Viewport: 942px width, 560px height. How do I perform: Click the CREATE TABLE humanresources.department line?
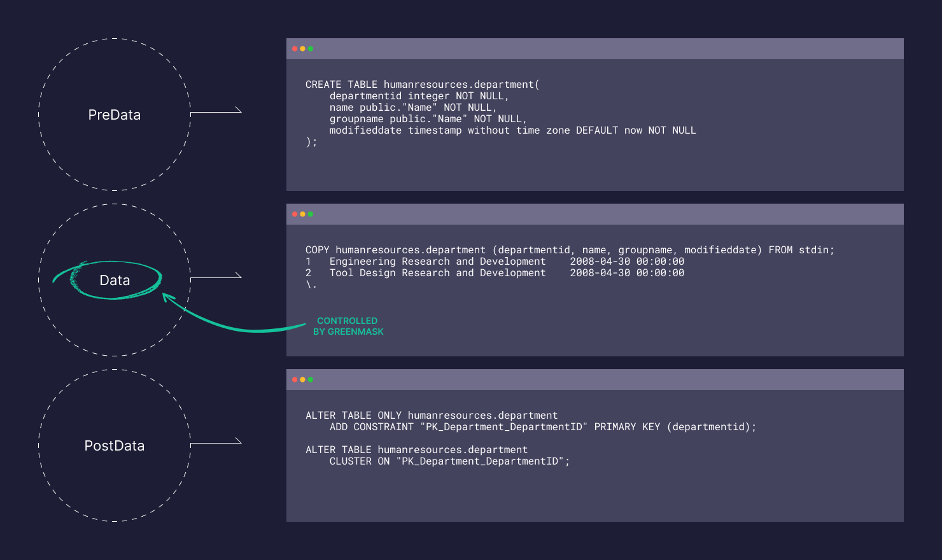tap(423, 85)
